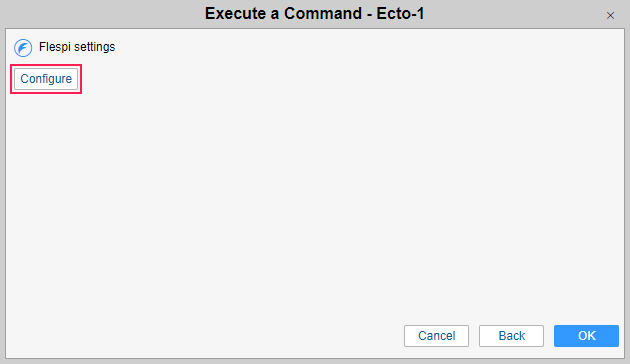Dismiss the window using the close cross

pyautogui.click(x=610, y=16)
